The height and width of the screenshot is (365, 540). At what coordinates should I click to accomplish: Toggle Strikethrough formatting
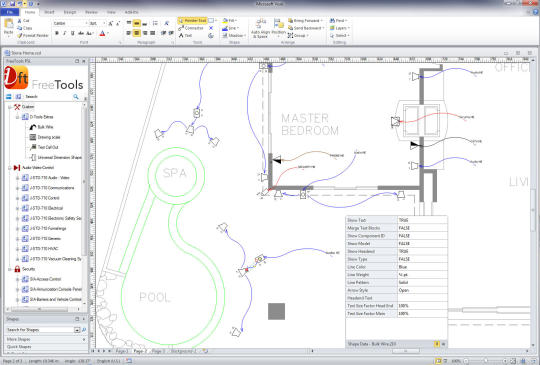[x=81, y=33]
